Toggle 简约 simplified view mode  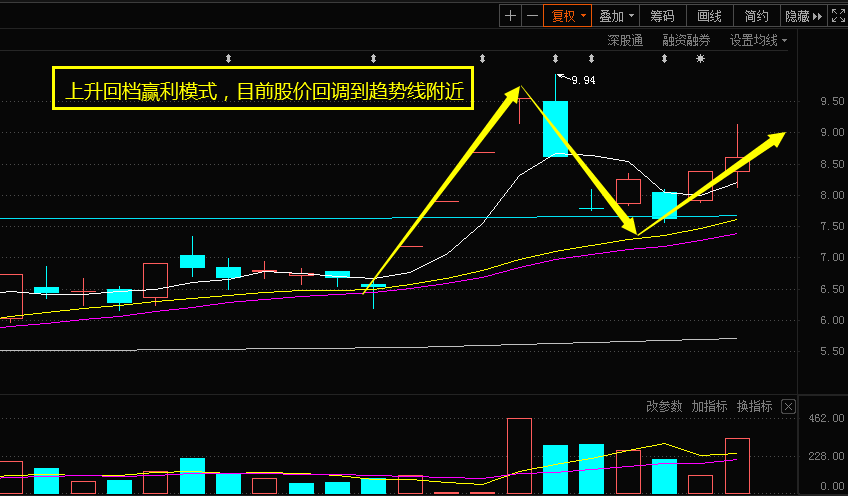[756, 15]
